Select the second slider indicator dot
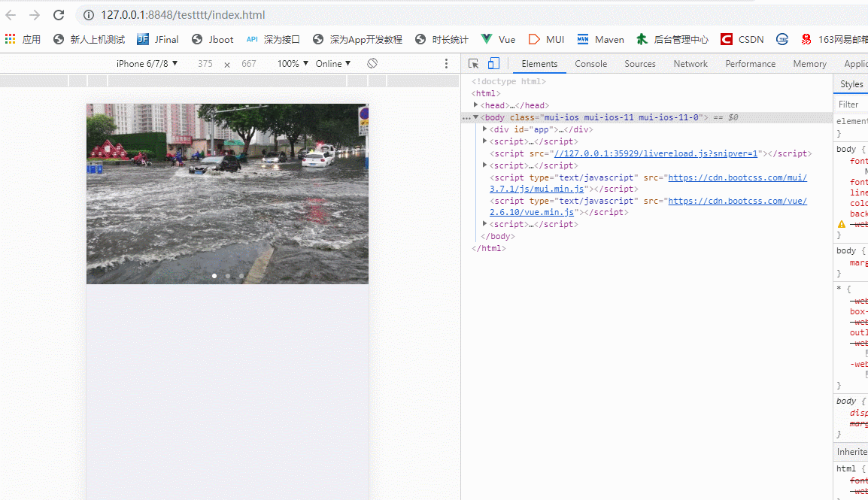 point(227,275)
